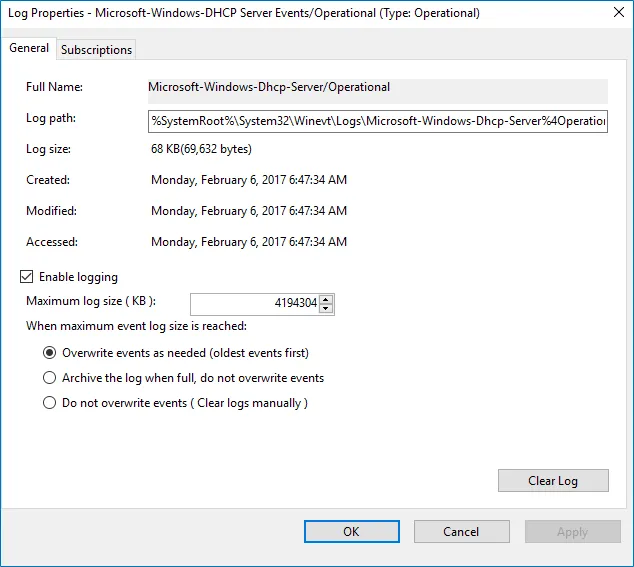This screenshot has width=634, height=567.
Task: Close the Log Properties dialog window
Action: click(619, 13)
